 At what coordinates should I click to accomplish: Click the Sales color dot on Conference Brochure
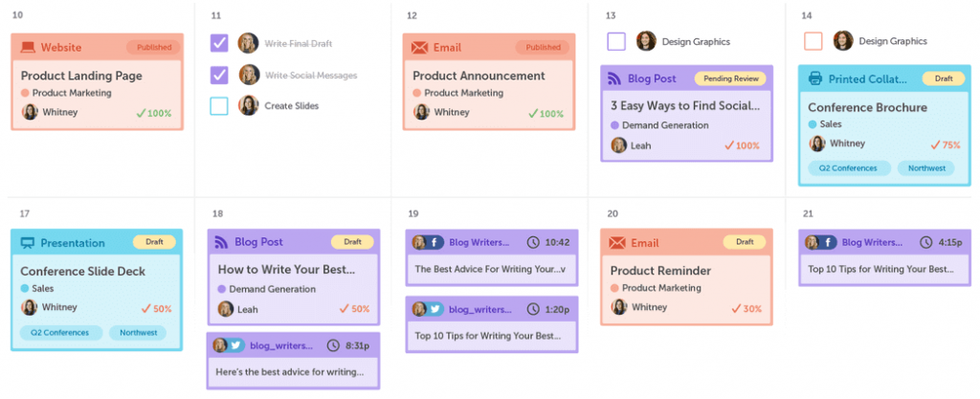point(813,124)
